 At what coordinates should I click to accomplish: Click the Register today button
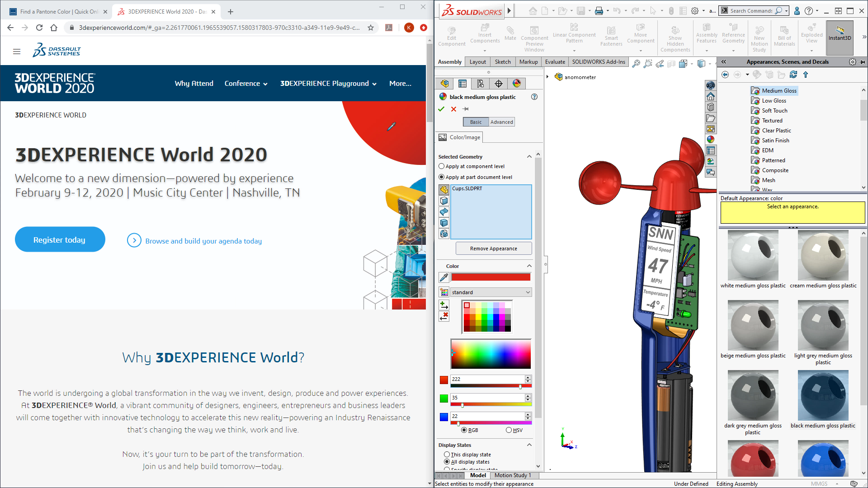tap(60, 239)
